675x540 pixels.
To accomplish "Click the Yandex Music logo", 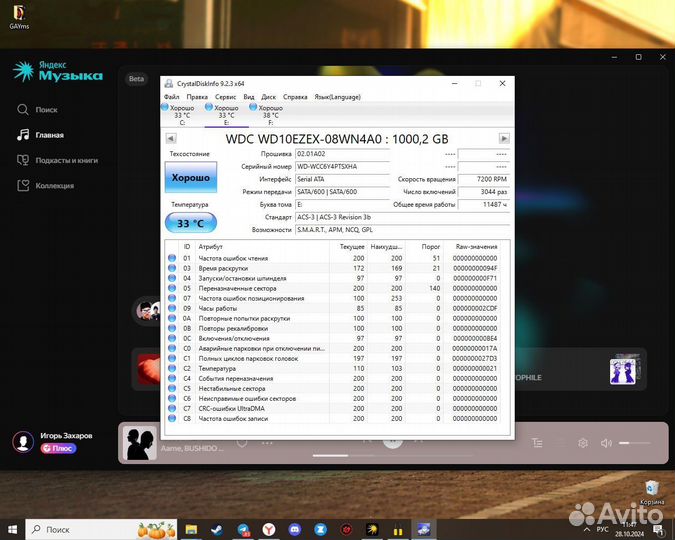I will coord(57,71).
